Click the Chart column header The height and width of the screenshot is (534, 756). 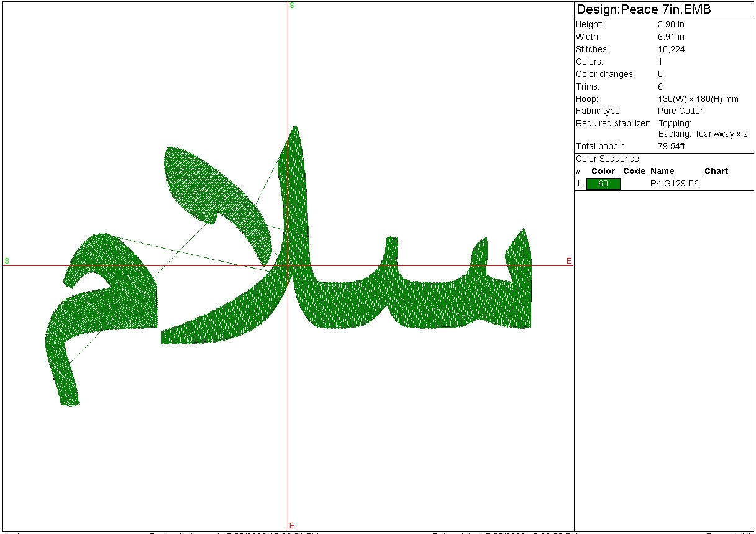716,172
